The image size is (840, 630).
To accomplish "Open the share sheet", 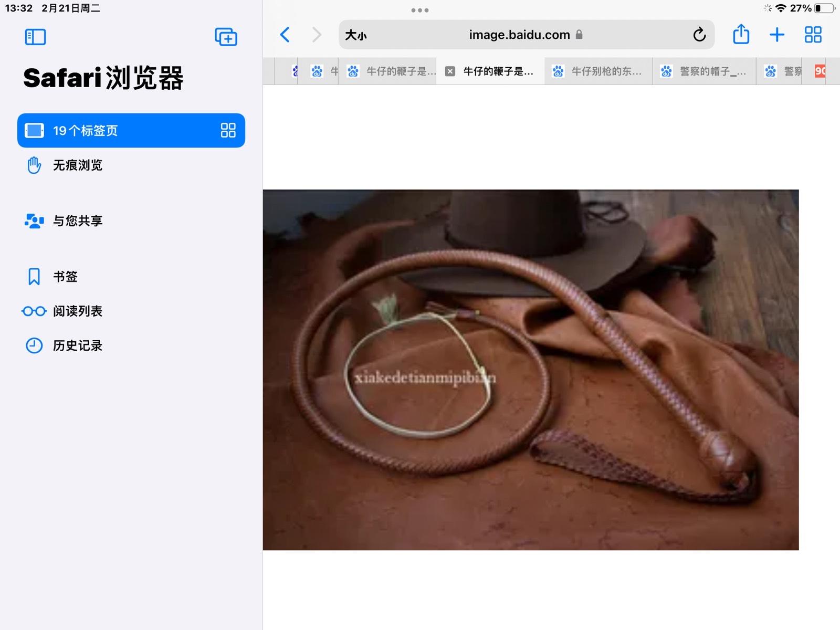I will [x=741, y=34].
